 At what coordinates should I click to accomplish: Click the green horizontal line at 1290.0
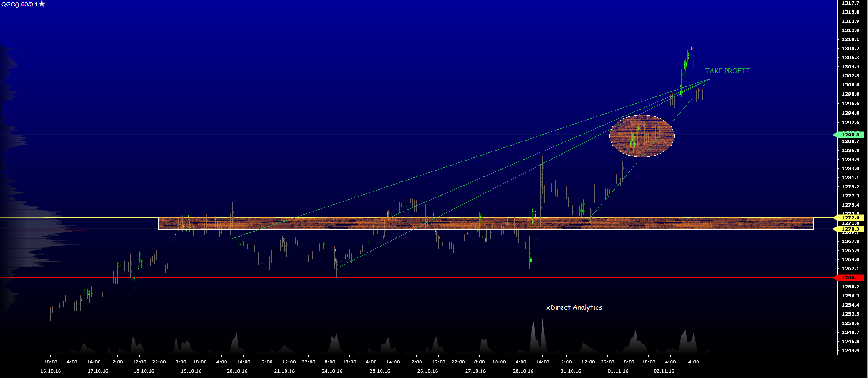point(318,135)
